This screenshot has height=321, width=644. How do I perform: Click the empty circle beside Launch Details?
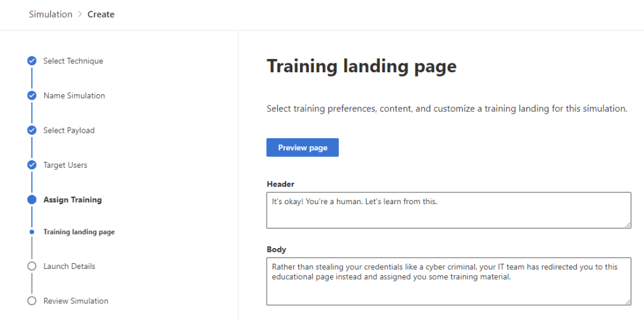(x=31, y=266)
